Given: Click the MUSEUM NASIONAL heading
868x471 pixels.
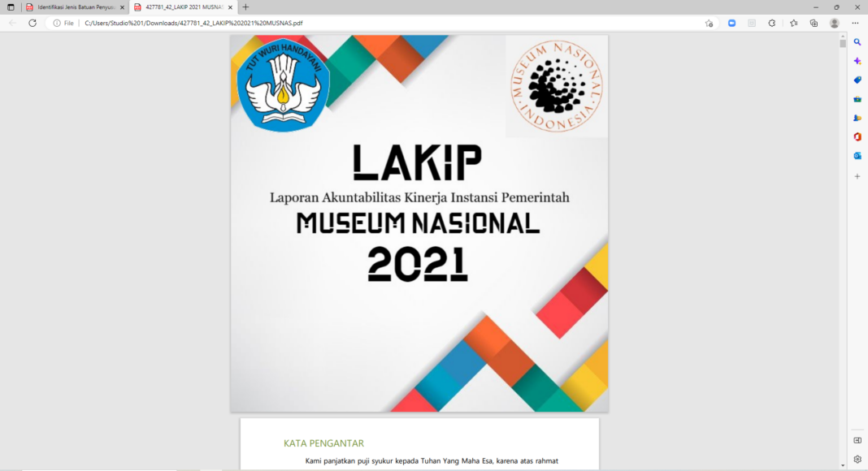Looking at the screenshot, I should tap(418, 223).
